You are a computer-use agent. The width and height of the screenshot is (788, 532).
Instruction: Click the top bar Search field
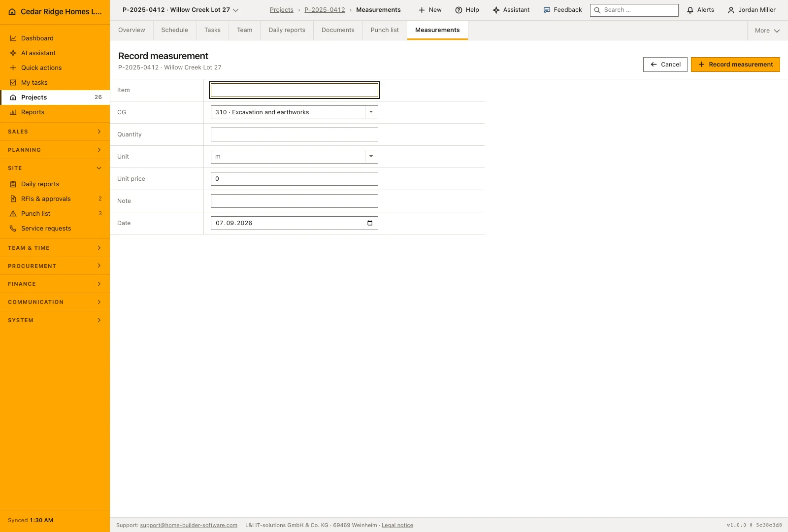tap(634, 10)
